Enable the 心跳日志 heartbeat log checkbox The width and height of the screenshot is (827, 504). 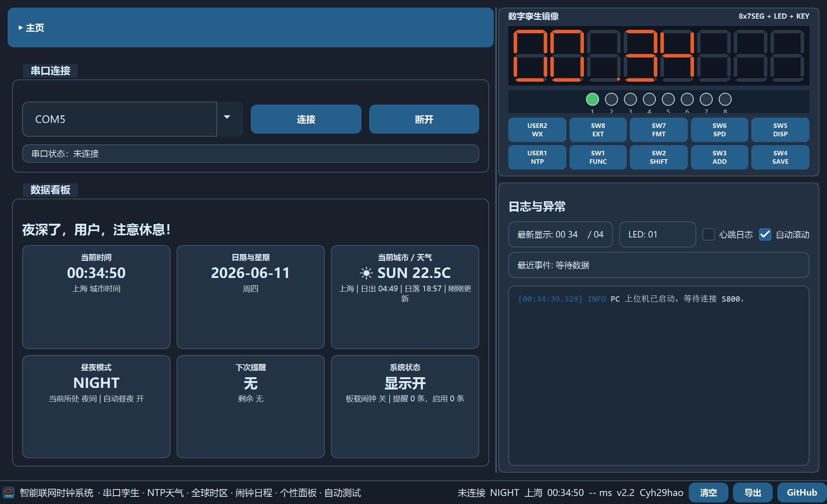coord(709,234)
